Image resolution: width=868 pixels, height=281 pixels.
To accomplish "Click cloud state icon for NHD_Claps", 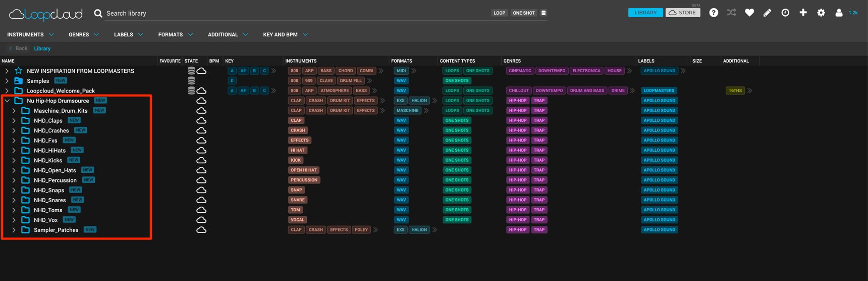I will (x=201, y=120).
